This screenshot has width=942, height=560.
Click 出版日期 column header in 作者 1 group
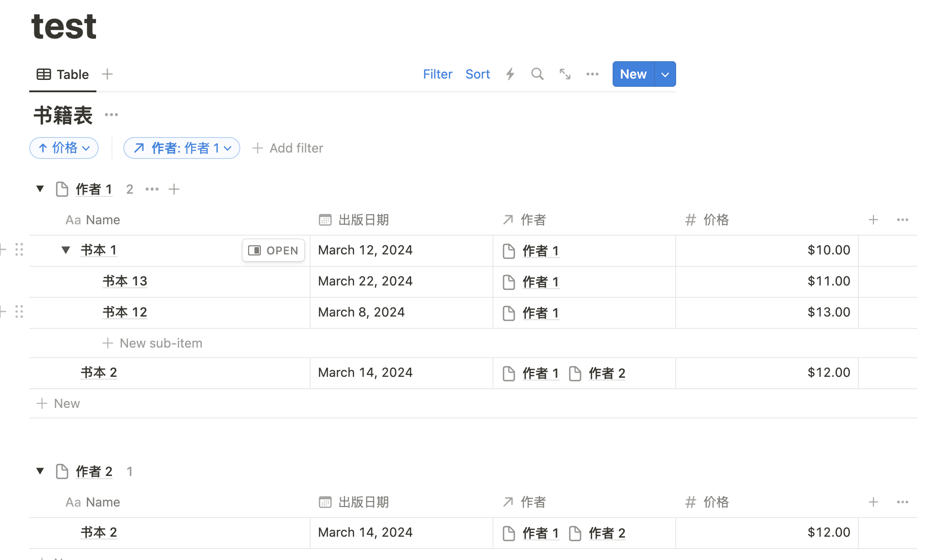(x=354, y=220)
